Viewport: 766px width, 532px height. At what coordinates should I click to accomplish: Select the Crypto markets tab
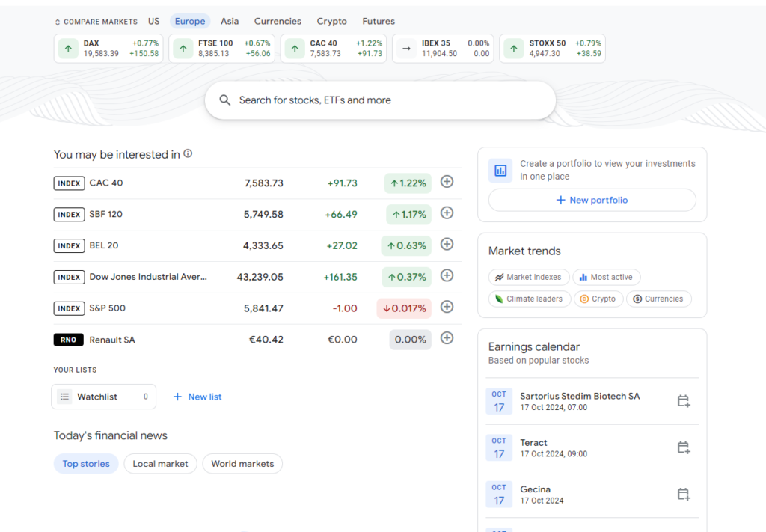[x=331, y=22]
